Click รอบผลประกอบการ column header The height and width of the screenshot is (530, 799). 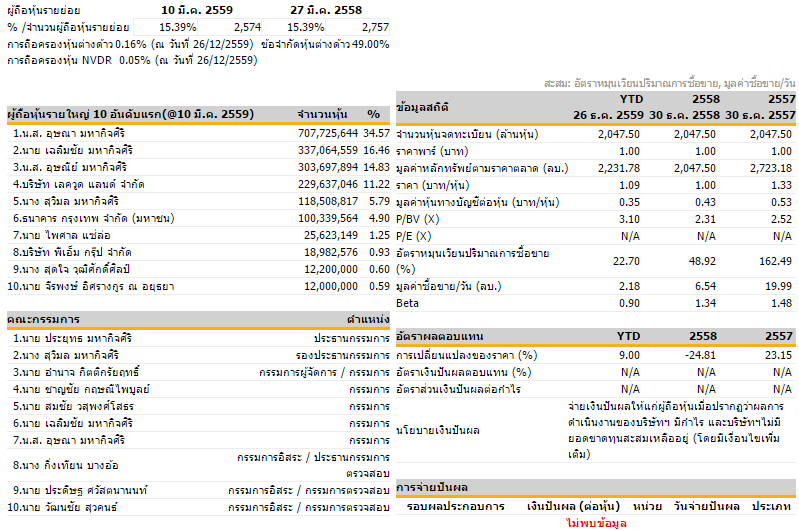tap(456, 507)
